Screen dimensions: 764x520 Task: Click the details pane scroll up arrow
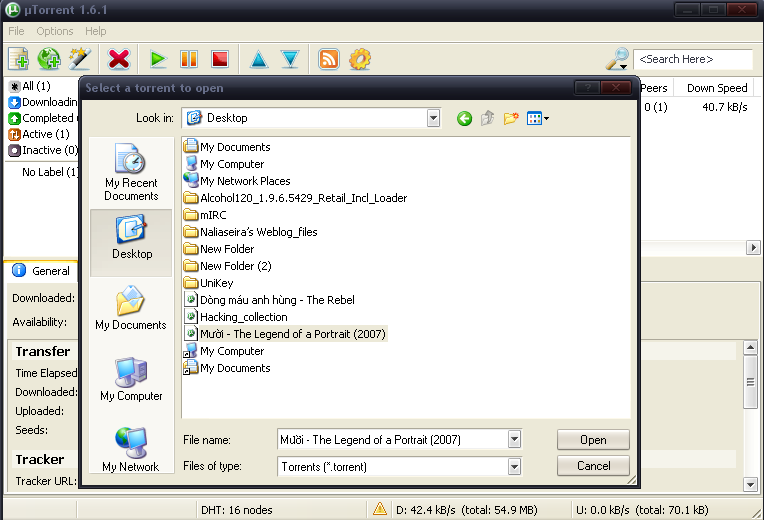coord(750,347)
